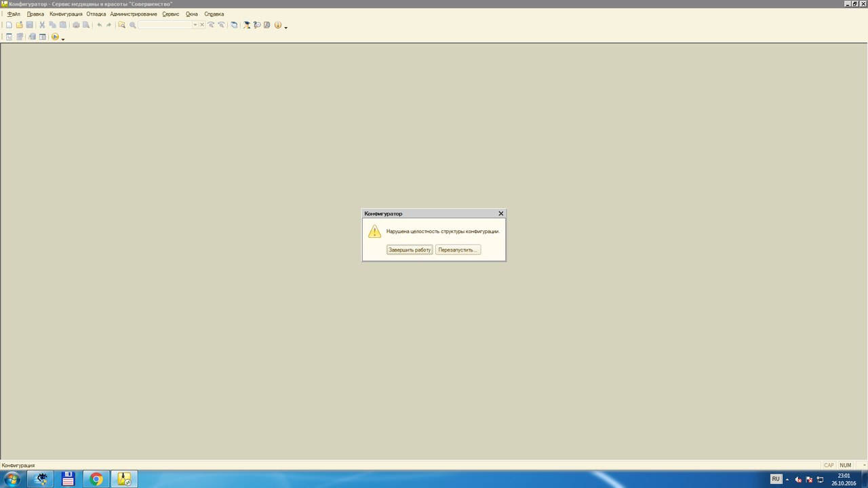The image size is (868, 488).
Task: Click the yellow info about icon
Action: point(277,25)
